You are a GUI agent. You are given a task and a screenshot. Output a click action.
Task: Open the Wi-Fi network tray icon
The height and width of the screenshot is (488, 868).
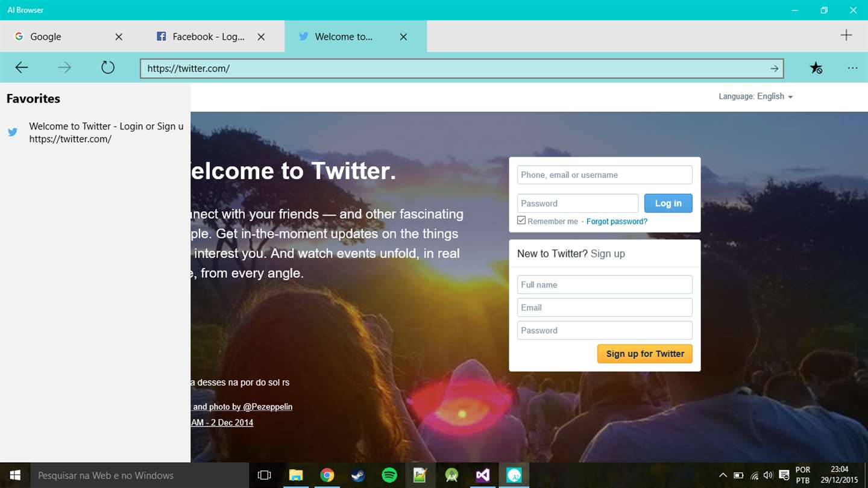[754, 475]
